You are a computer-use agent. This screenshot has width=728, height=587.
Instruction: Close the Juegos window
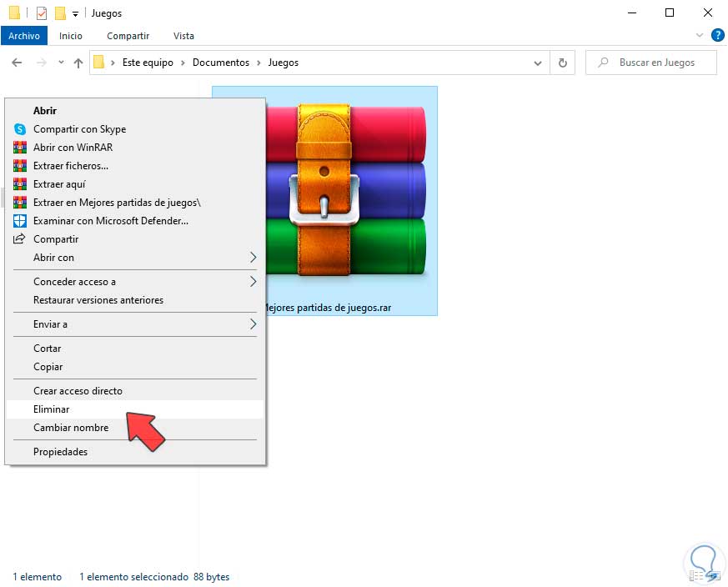click(708, 13)
